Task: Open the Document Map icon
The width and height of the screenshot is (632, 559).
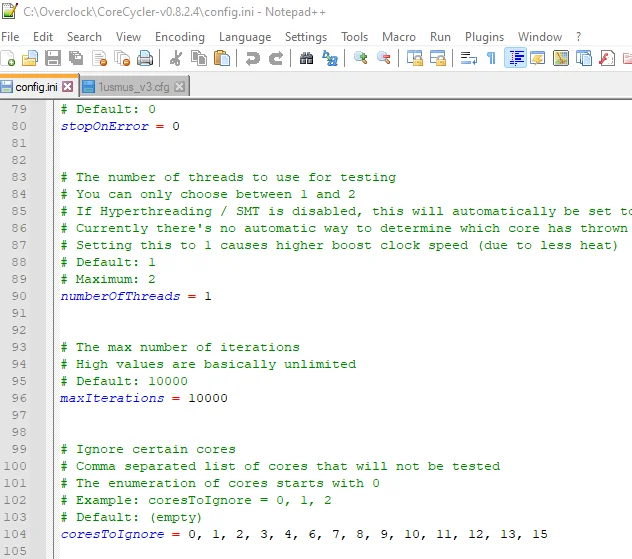Action: [x=561, y=58]
